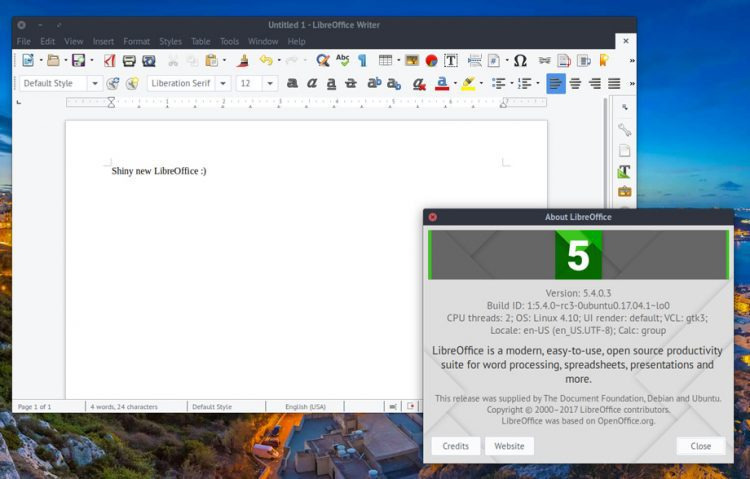
Task: Open the font color dropdown arrow
Action: tap(455, 83)
